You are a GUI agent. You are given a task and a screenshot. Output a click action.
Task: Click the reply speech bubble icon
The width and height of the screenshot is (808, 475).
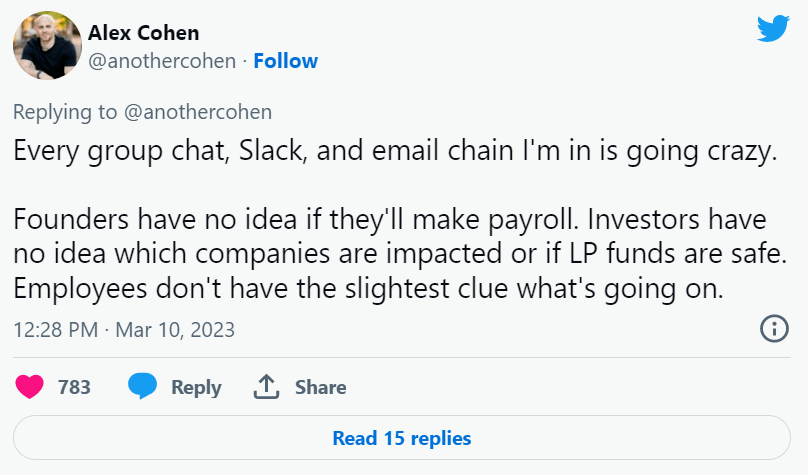(x=145, y=387)
